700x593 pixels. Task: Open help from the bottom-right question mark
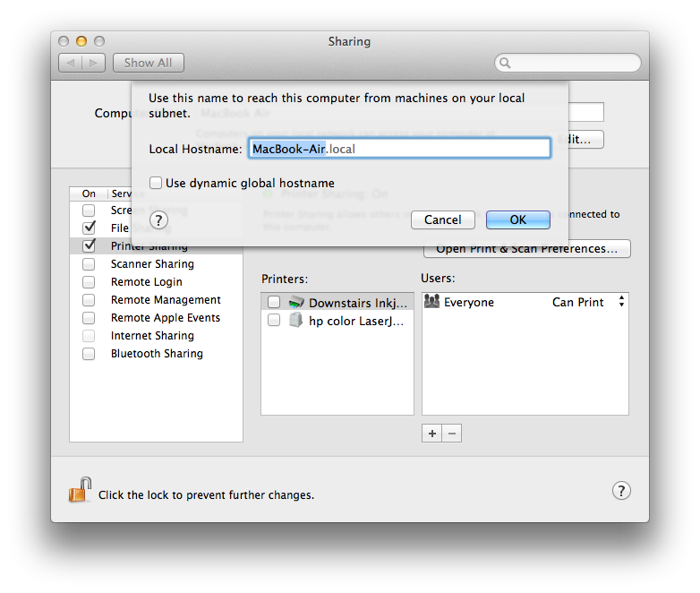tap(621, 491)
